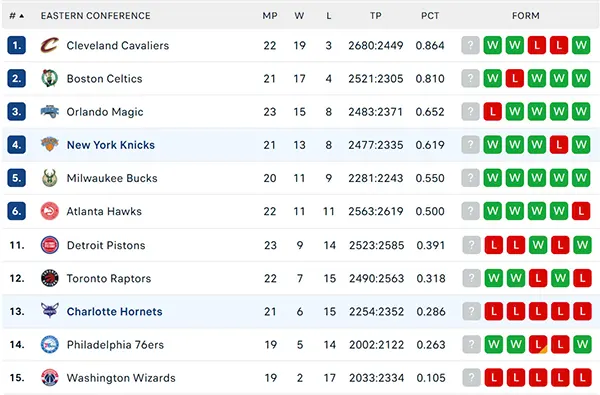Image resolution: width=600 pixels, height=395 pixels.
Task: Open the Philadelphia 76ers team link
Action: pos(115,345)
